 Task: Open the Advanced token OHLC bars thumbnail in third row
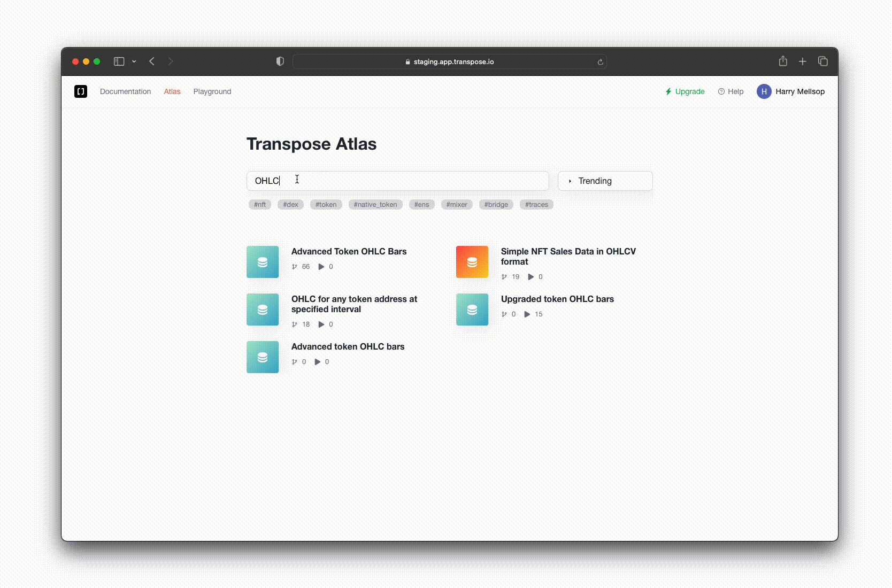point(263,357)
